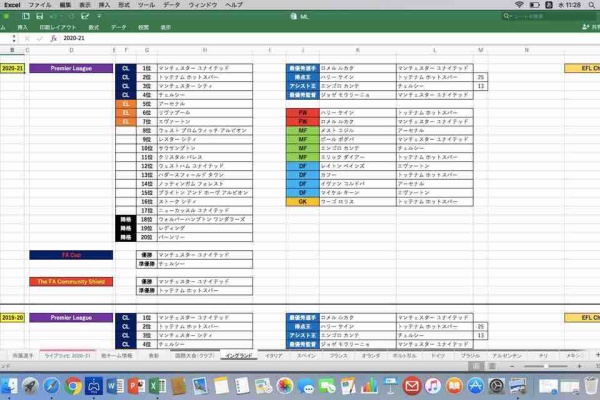This screenshot has width=600, height=400.
Task: Click the zoom in plus button
Action: coord(580,366)
